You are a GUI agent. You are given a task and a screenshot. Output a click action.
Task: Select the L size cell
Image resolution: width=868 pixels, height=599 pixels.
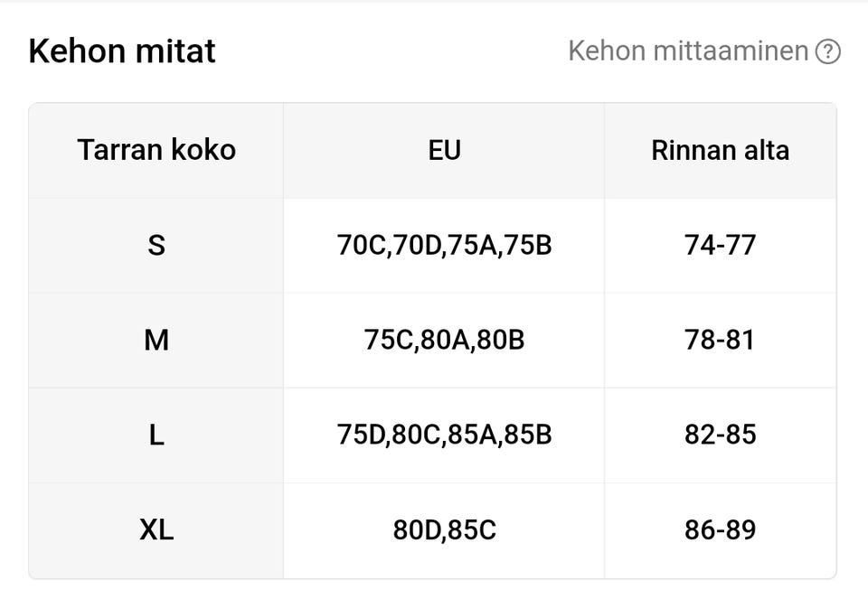pyautogui.click(x=156, y=435)
